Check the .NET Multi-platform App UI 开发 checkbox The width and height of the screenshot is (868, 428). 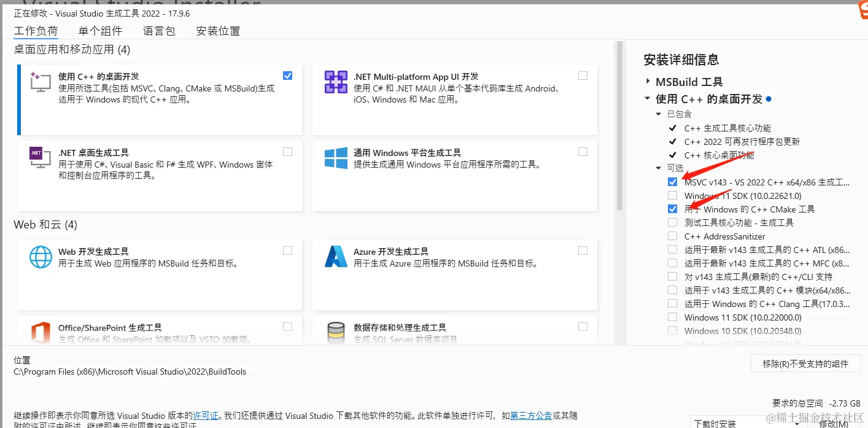point(583,76)
